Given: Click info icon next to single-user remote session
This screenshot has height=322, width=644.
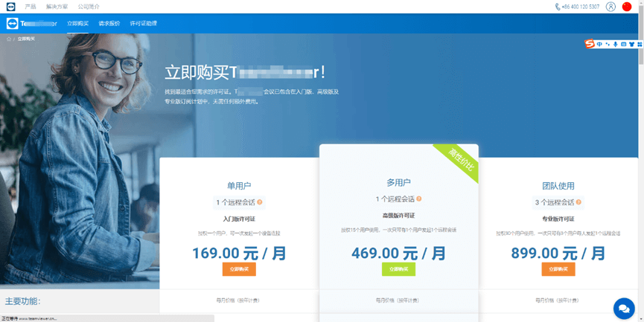Looking at the screenshot, I should coord(260,202).
